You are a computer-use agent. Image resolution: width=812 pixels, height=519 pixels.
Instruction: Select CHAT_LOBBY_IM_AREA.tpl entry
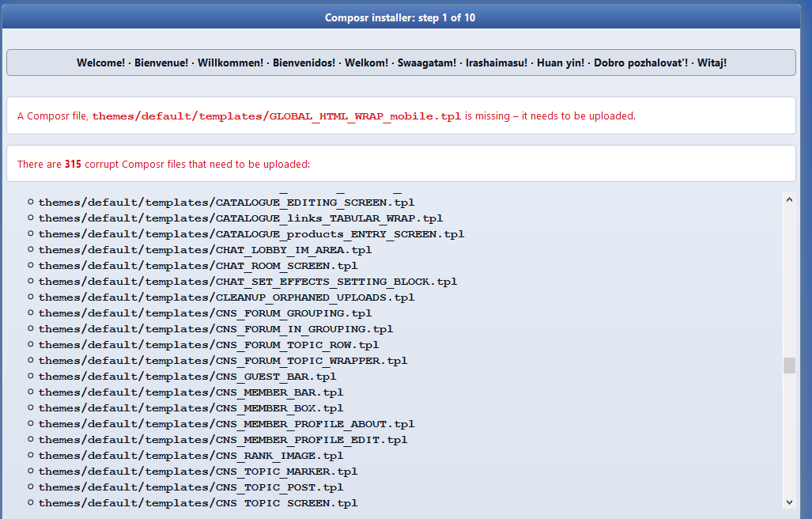[205, 250]
